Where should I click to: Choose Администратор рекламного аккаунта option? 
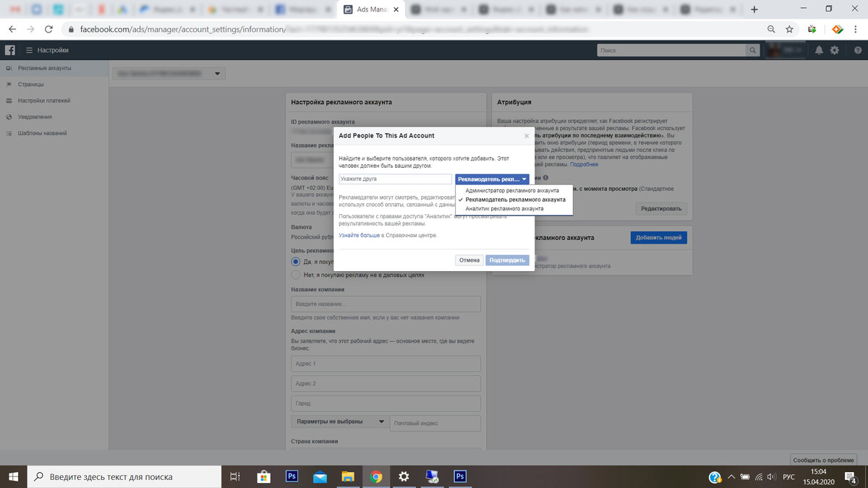click(512, 190)
